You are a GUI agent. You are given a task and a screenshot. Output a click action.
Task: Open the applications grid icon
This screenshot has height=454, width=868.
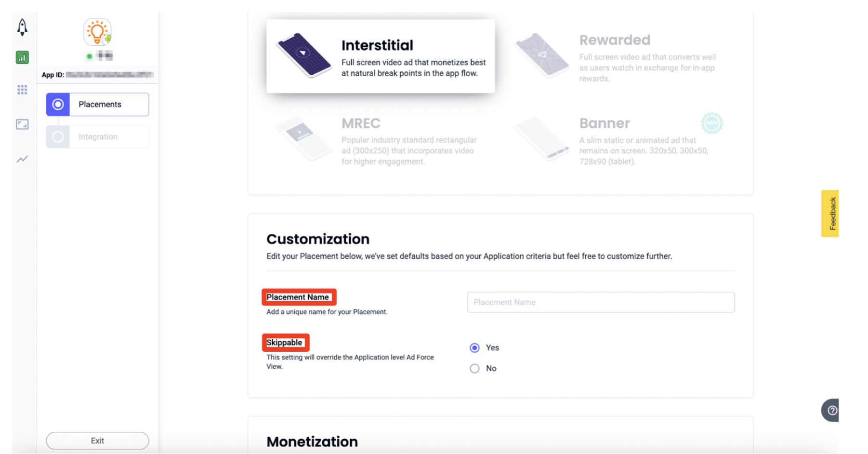point(22,90)
